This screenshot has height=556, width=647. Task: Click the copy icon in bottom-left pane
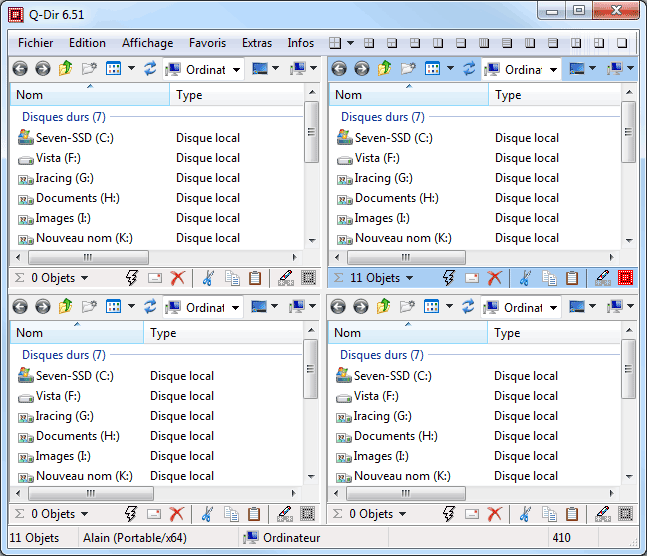[231, 514]
